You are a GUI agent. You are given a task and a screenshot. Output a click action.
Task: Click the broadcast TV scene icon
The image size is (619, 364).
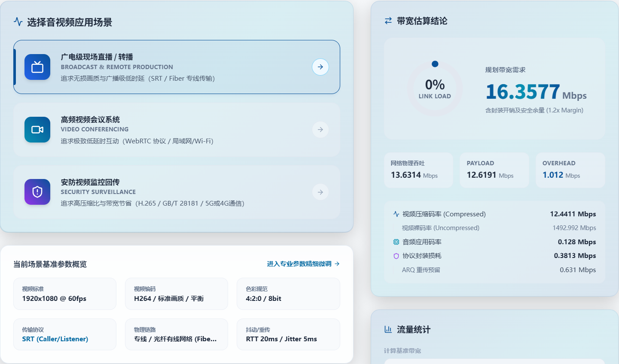coord(37,67)
